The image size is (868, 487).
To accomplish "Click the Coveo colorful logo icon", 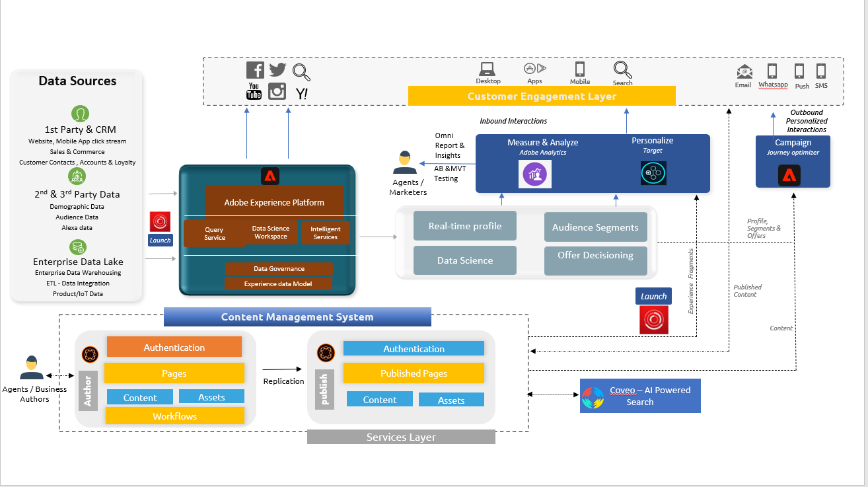I will tap(593, 397).
